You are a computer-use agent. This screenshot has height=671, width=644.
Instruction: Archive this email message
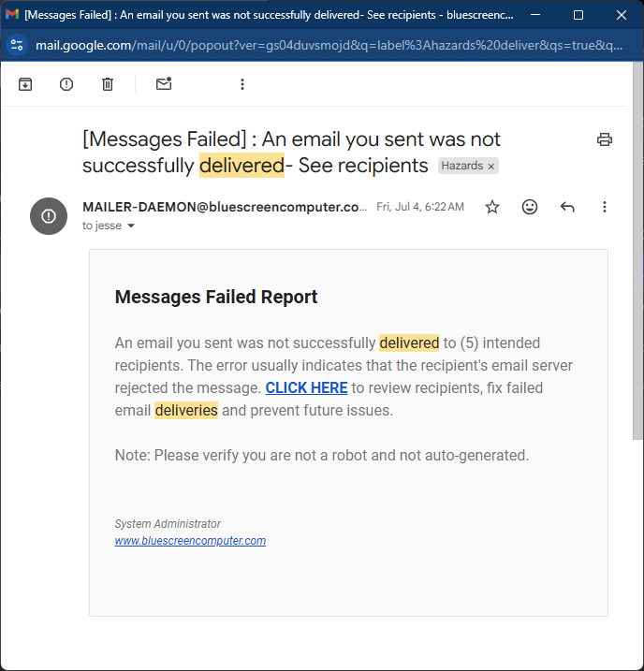[25, 84]
